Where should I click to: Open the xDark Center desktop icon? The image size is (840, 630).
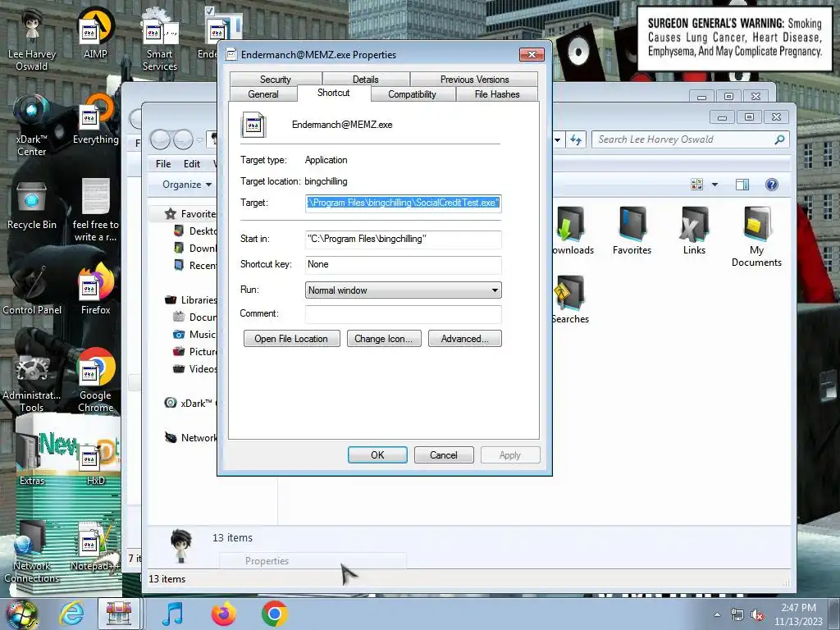click(32, 126)
